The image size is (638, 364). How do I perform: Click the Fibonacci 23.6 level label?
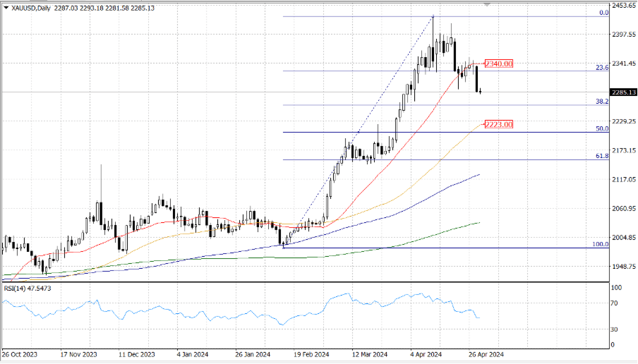602,67
